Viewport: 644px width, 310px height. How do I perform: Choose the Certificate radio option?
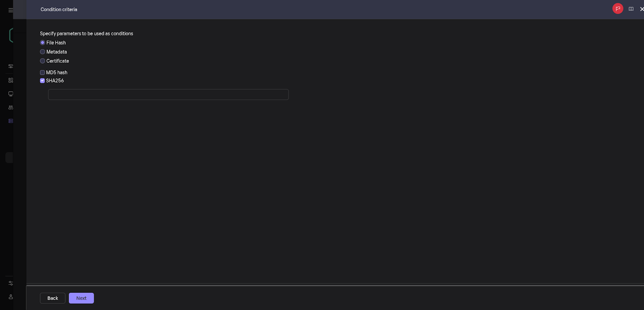(43, 61)
